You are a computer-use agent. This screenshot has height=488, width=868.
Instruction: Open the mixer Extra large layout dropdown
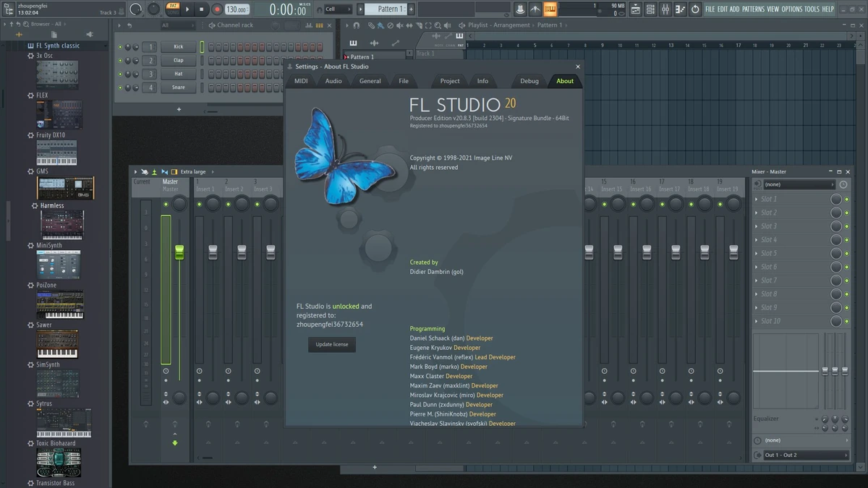point(192,171)
